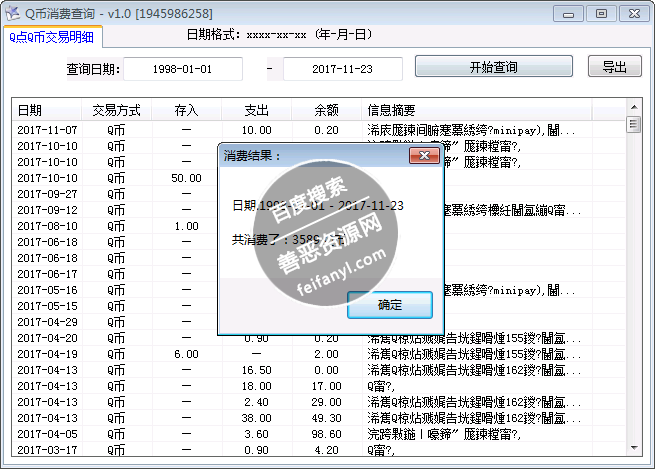Maximize the Q币消费查询 window

pos(600,13)
